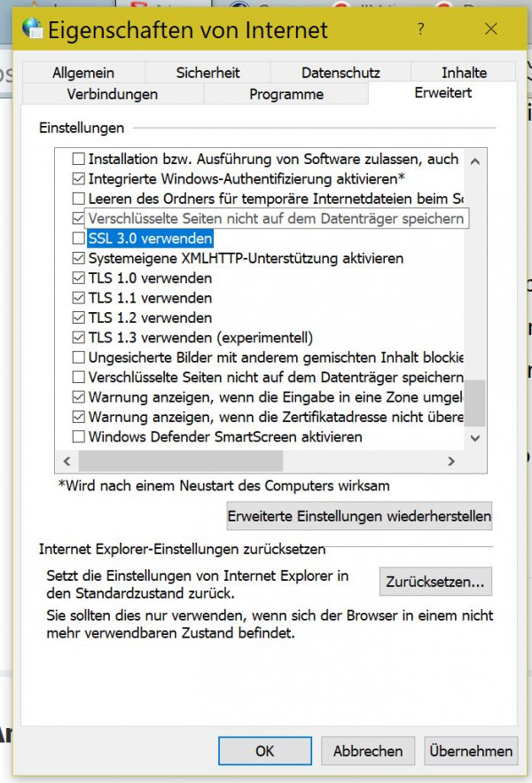Click Erweiterte Einstellungen wiederherstellen button
The height and width of the screenshot is (783, 532).
click(x=359, y=516)
